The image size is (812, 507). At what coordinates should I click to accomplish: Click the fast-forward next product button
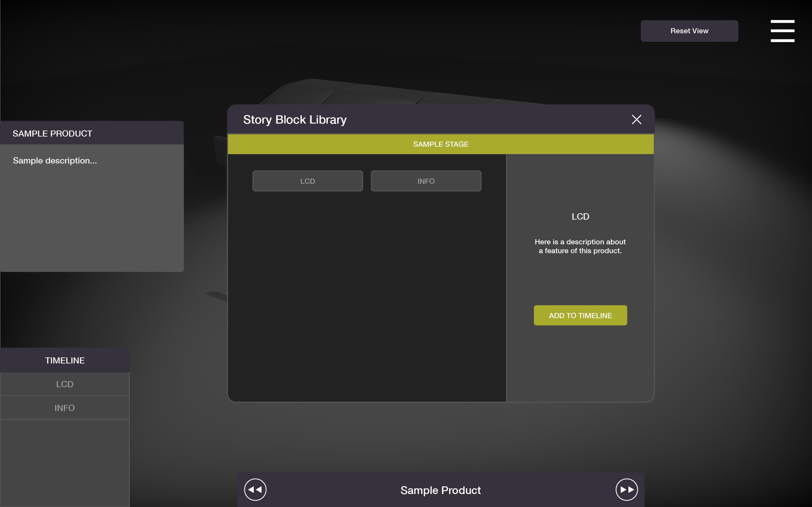tap(626, 490)
